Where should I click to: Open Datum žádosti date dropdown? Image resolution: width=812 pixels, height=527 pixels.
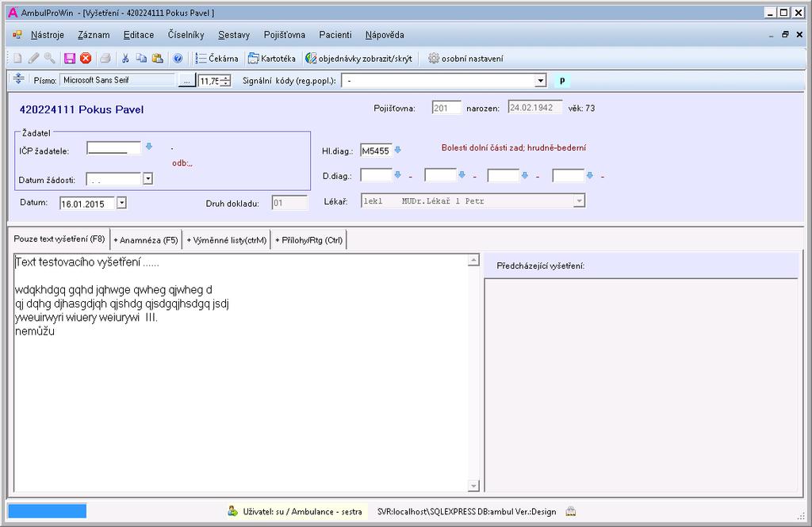[x=147, y=179]
